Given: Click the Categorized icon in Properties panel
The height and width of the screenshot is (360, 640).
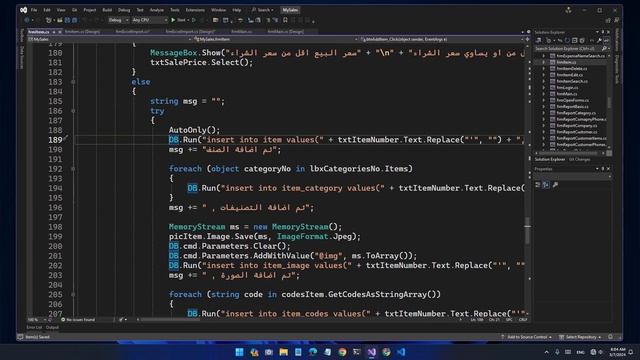Looking at the screenshot, I should point(538,185).
